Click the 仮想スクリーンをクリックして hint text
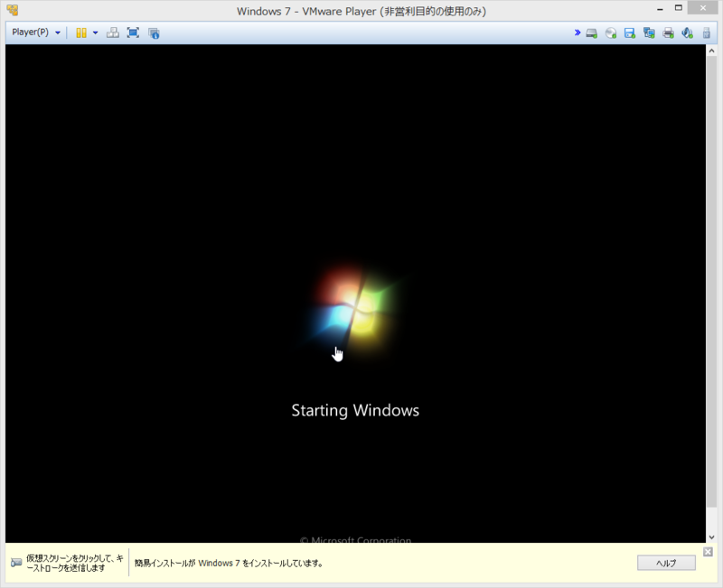Viewport: 723px width, 588px height. [75, 563]
